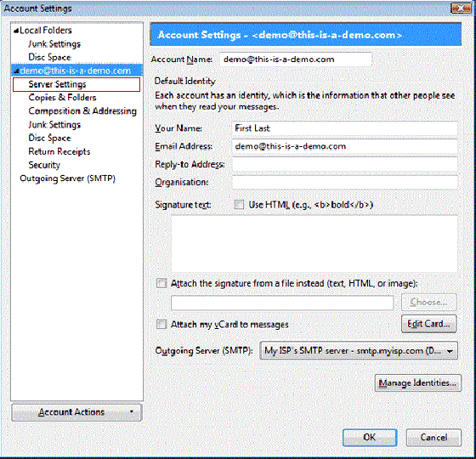The width and height of the screenshot is (476, 459).
Task: Open Copies & Folders settings
Action: click(x=62, y=98)
